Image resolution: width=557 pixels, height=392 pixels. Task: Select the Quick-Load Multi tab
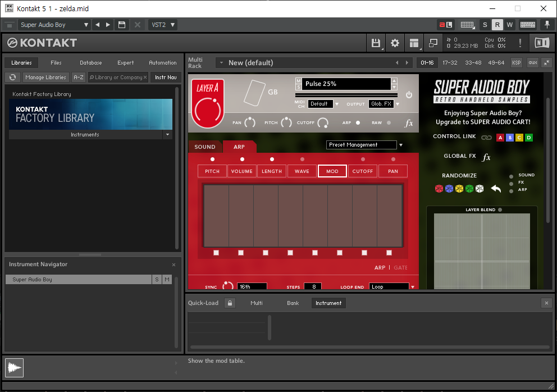(257, 303)
